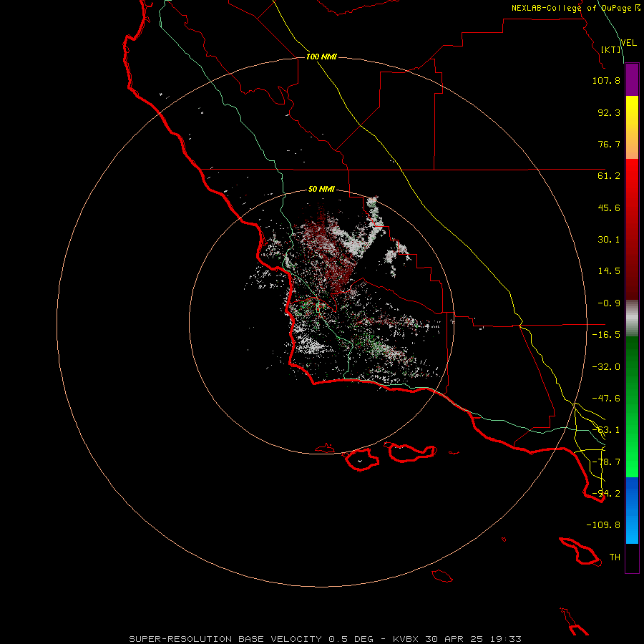
Task: Select the 107.8 legend value
Action: [x=606, y=80]
